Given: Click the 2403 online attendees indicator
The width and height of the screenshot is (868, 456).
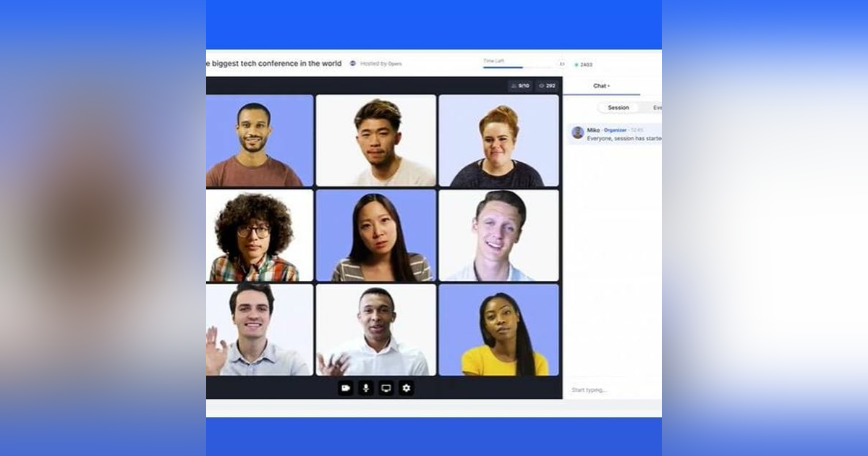Looking at the screenshot, I should click(x=584, y=65).
